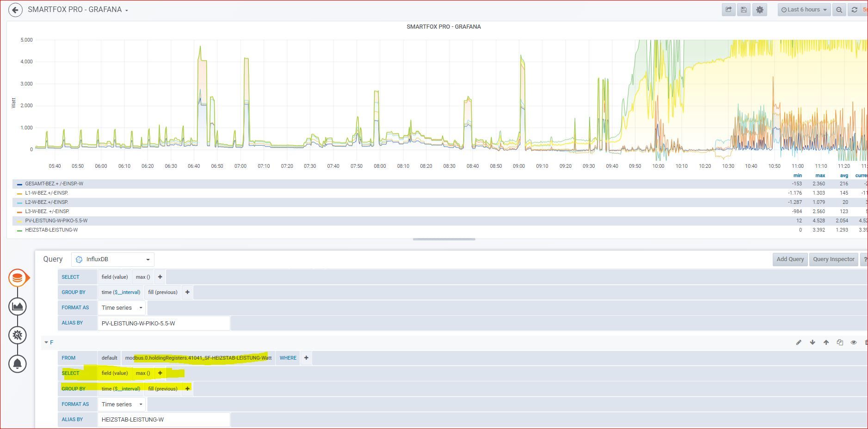Duplicate the HEIZSTAB query with the copy icon
868x429 pixels.
point(839,343)
